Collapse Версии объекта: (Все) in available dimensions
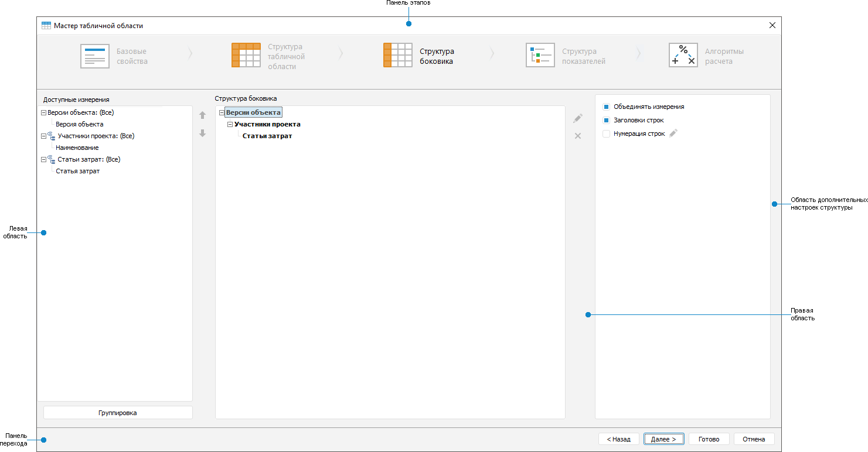 43,112
